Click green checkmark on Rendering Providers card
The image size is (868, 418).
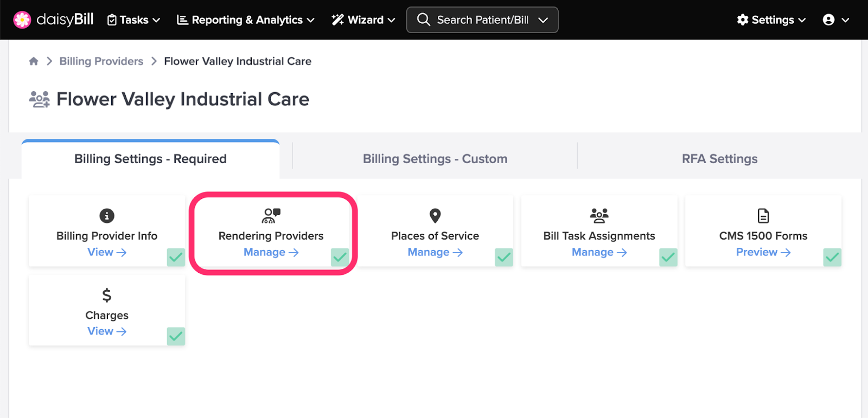click(x=340, y=257)
